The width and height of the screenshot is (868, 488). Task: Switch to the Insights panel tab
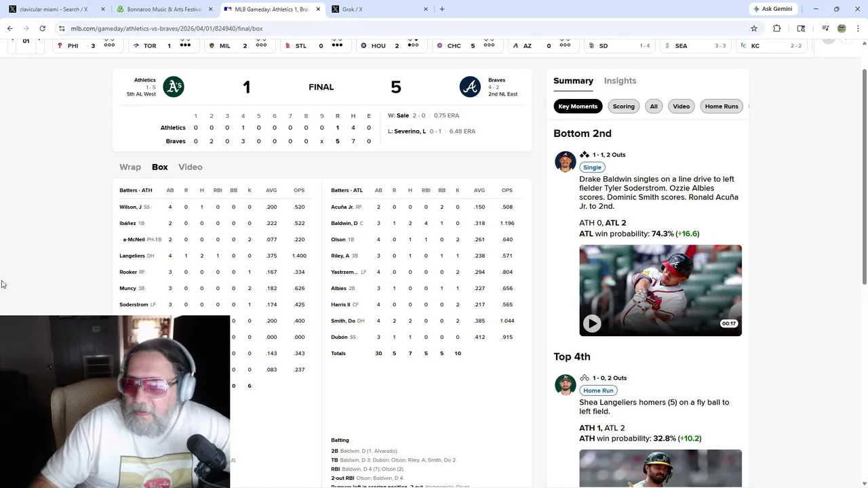tap(620, 81)
